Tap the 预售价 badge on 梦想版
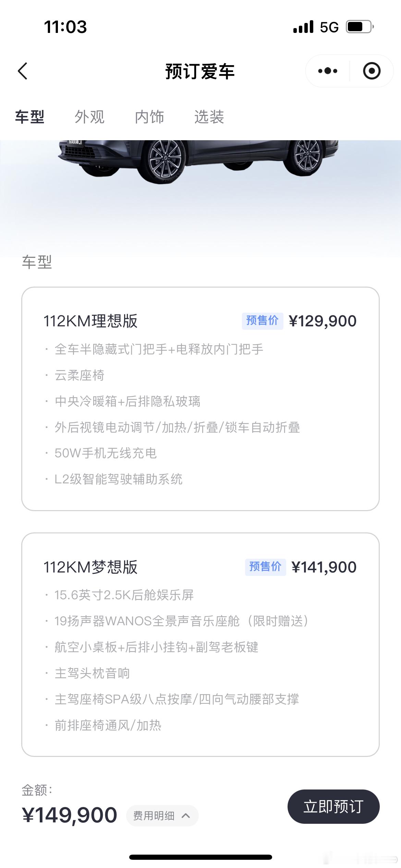The image size is (401, 868). pyautogui.click(x=266, y=567)
